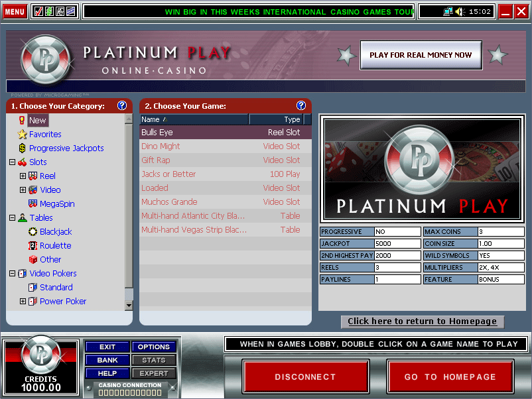532x399 pixels.
Task: Click the Video Pokers cards icon
Action: coord(23,273)
